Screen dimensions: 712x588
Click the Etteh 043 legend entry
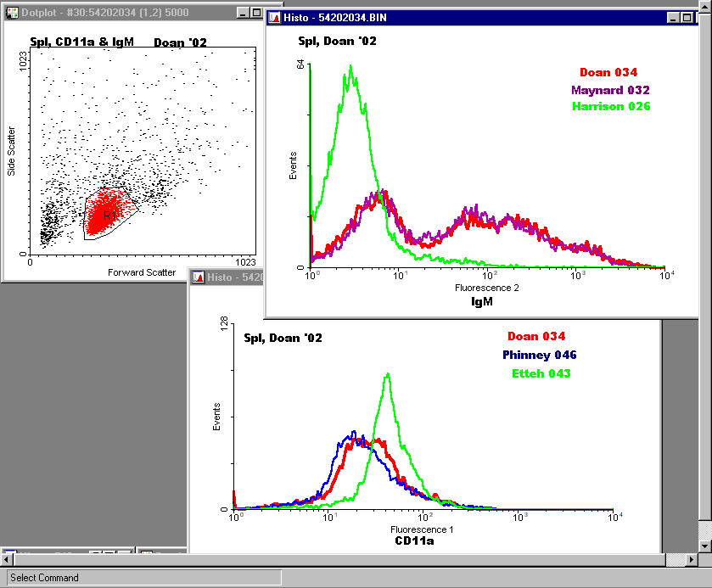pyautogui.click(x=541, y=374)
